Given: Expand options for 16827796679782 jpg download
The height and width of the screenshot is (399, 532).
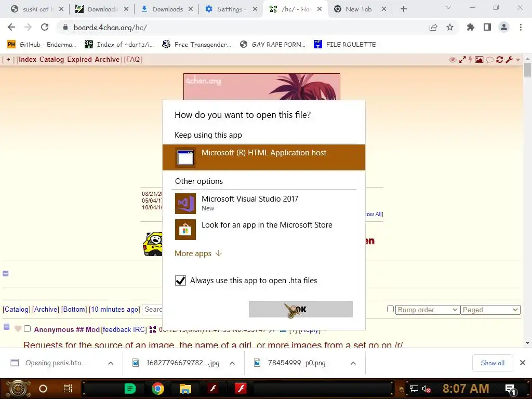Looking at the screenshot, I should [x=232, y=363].
